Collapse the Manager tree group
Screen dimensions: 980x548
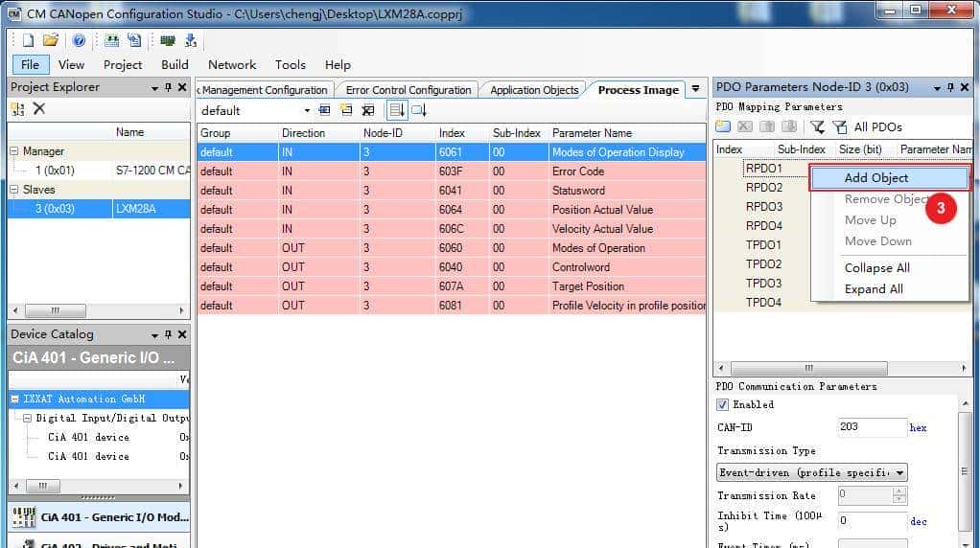pos(14,151)
